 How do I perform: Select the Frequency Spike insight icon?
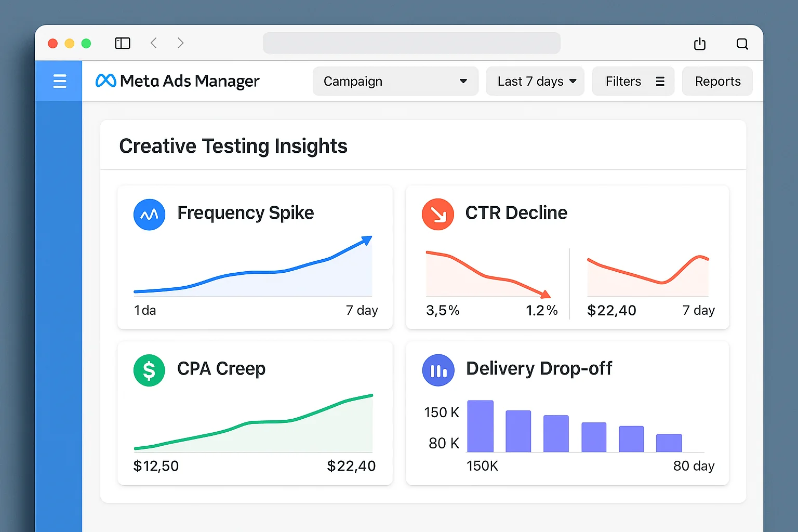[x=149, y=214]
